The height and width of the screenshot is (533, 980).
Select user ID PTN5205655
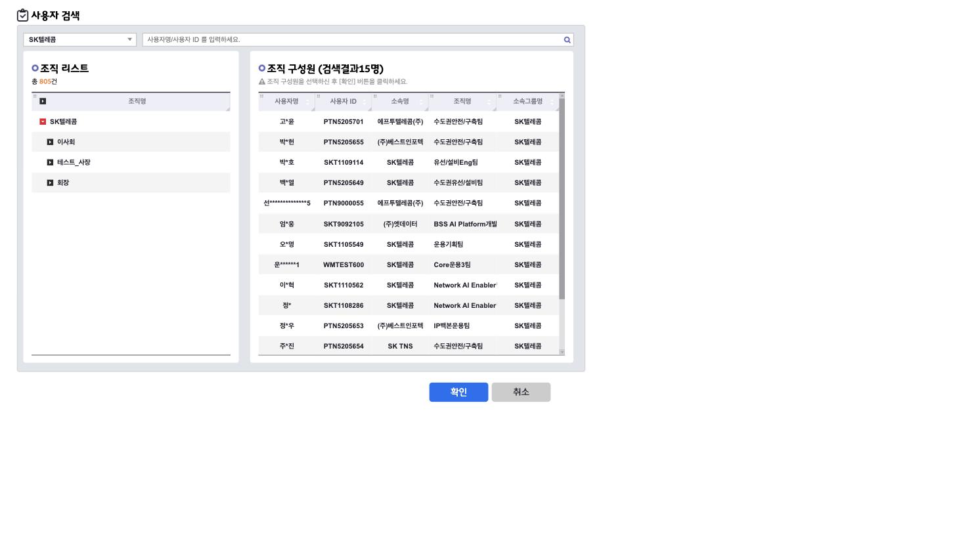(x=344, y=142)
